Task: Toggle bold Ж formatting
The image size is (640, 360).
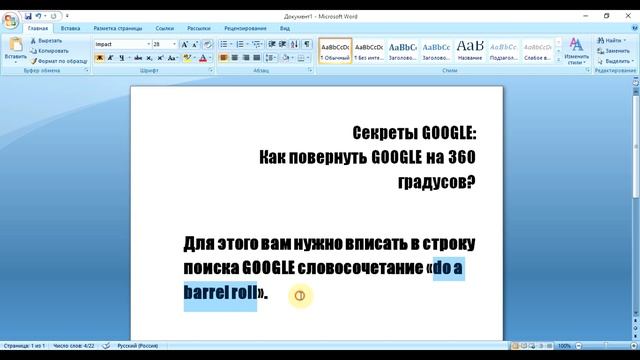Action: click(x=99, y=58)
